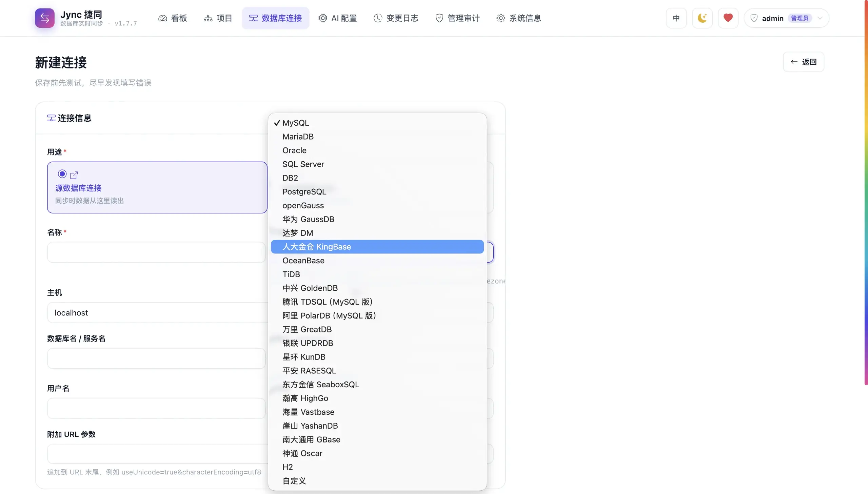Click the 用户名 input field
The height and width of the screenshot is (494, 868).
click(156, 408)
